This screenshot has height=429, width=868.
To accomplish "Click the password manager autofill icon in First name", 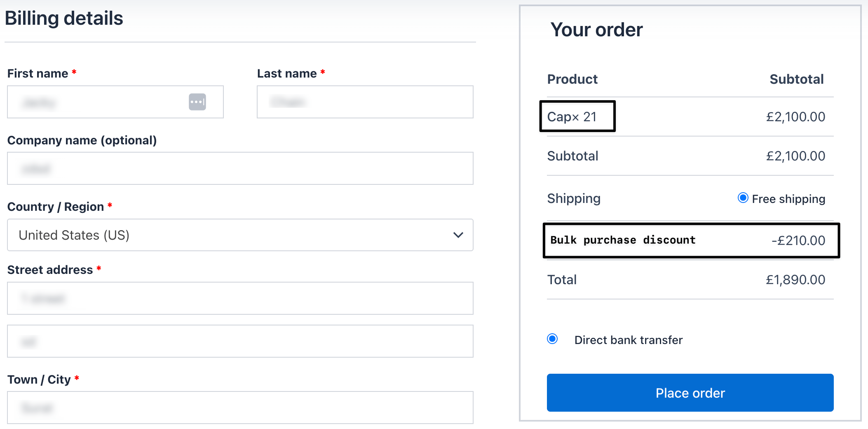I will coord(197,102).
